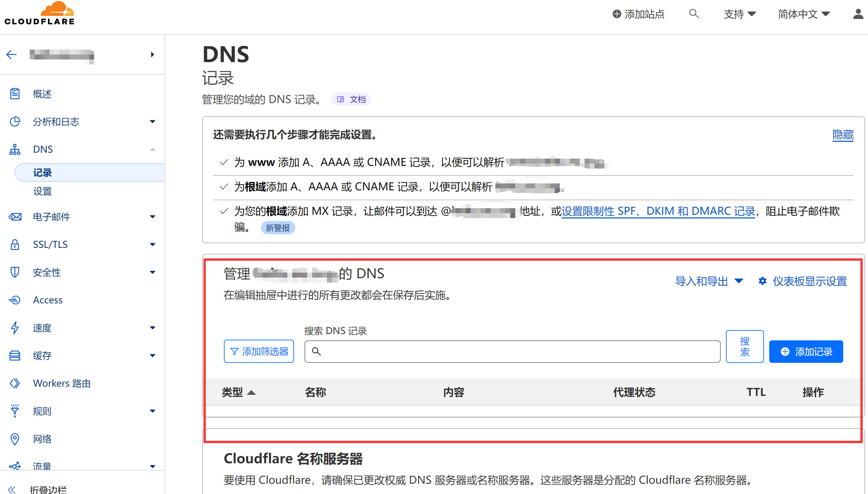
Task: Open 概述 in sidebar
Action: coord(42,94)
